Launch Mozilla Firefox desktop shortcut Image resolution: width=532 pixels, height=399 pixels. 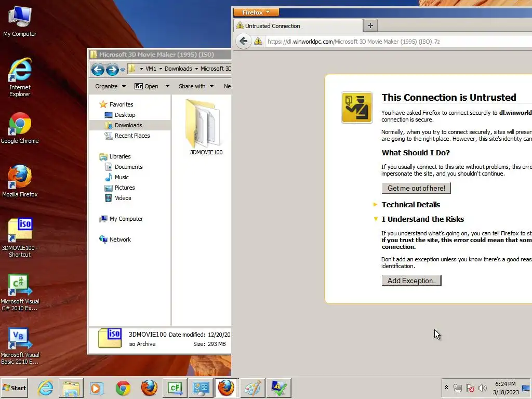point(20,181)
